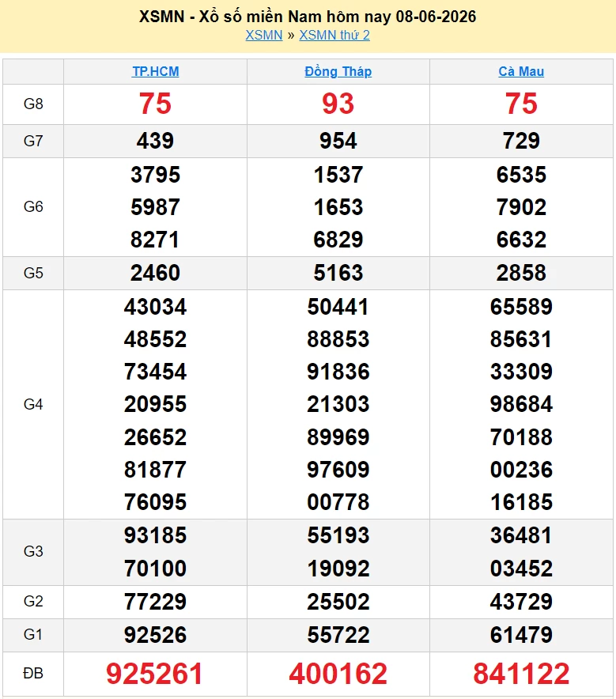Select G4 number 98684
The height and width of the screenshot is (699, 616).
(521, 404)
